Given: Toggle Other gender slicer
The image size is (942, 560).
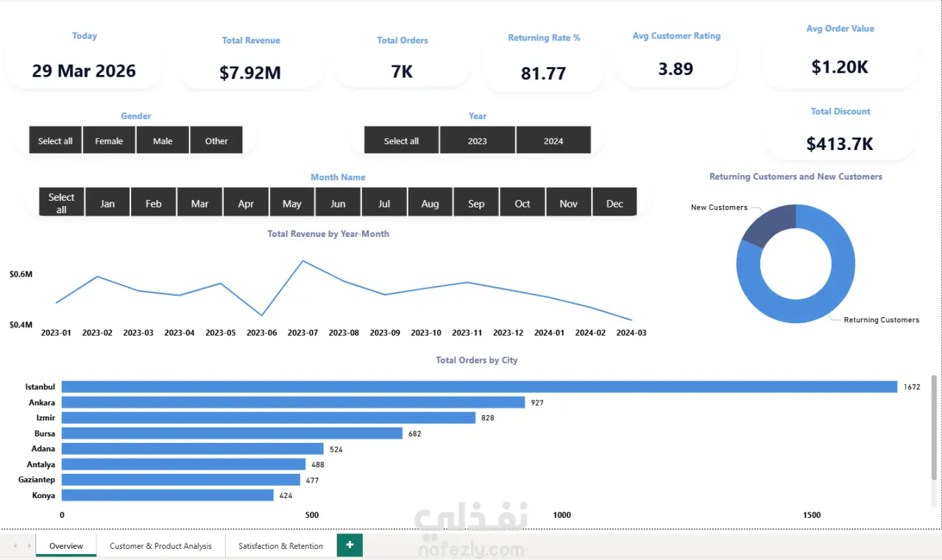Looking at the screenshot, I should [216, 141].
